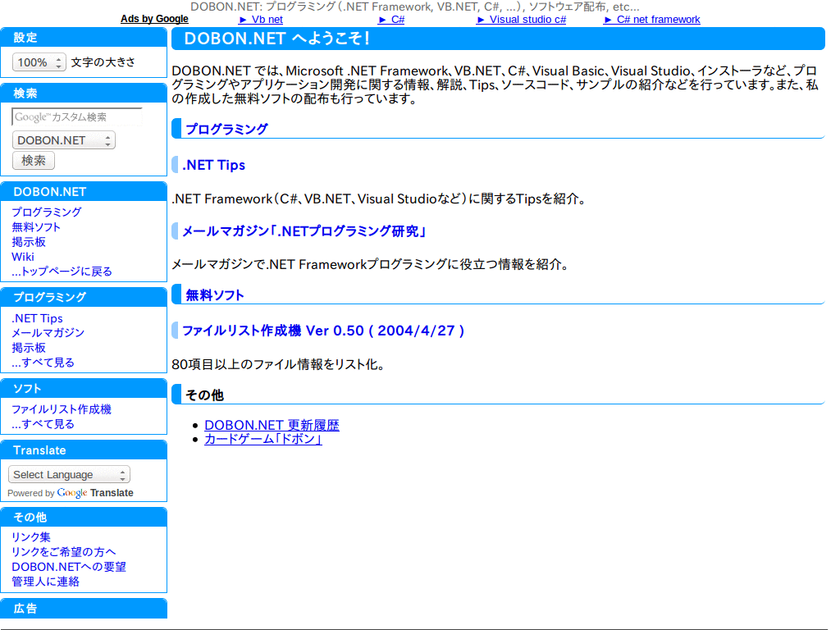Open the Select Language translate dropdown
The width and height of the screenshot is (840, 630).
tap(69, 475)
